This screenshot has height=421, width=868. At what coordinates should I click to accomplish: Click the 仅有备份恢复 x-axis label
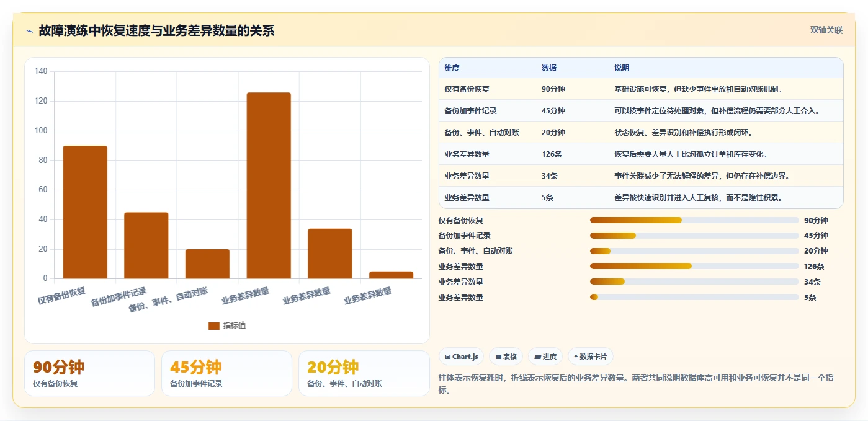point(61,296)
